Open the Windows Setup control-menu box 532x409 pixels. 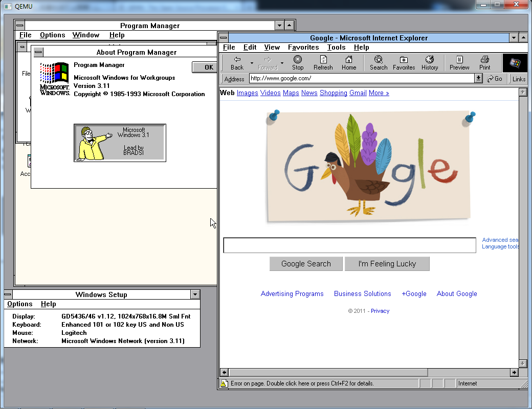[8, 294]
